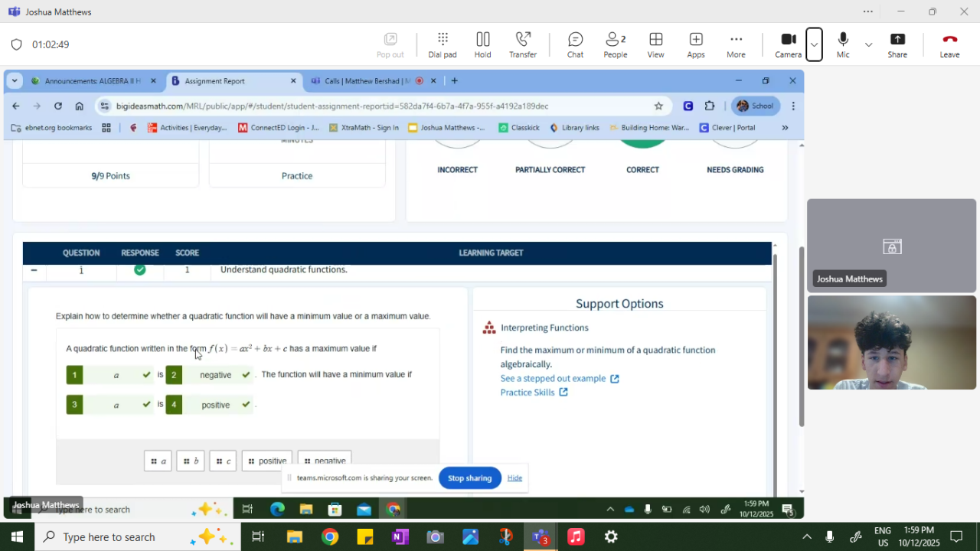Click the 'positive' tile in answer bank
The width and height of the screenshot is (980, 551).
(266, 461)
